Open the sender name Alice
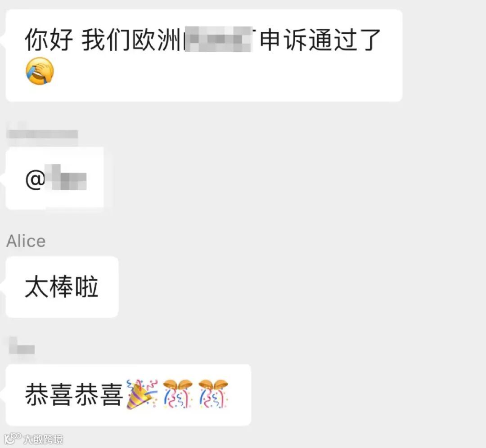The image size is (486, 448). [x=26, y=241]
